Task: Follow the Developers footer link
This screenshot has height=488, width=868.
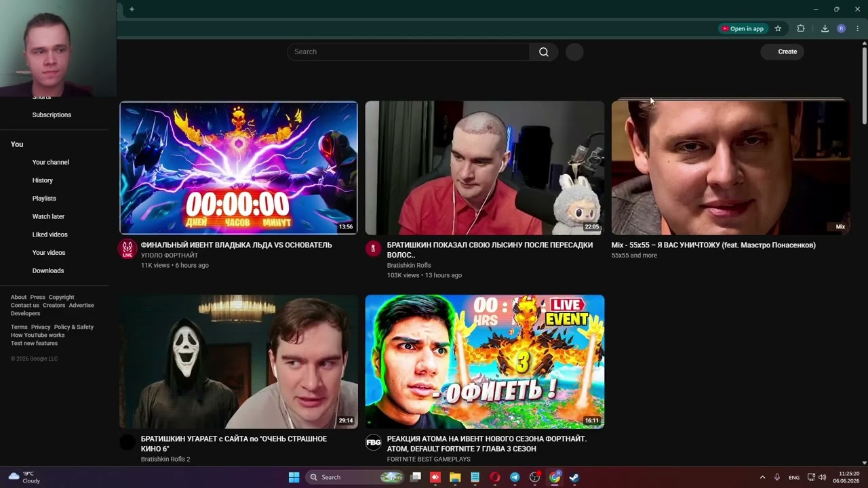Action: (x=25, y=313)
